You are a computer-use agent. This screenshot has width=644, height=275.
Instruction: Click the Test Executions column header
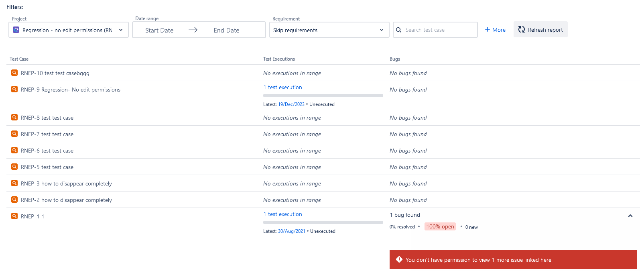[x=279, y=59]
